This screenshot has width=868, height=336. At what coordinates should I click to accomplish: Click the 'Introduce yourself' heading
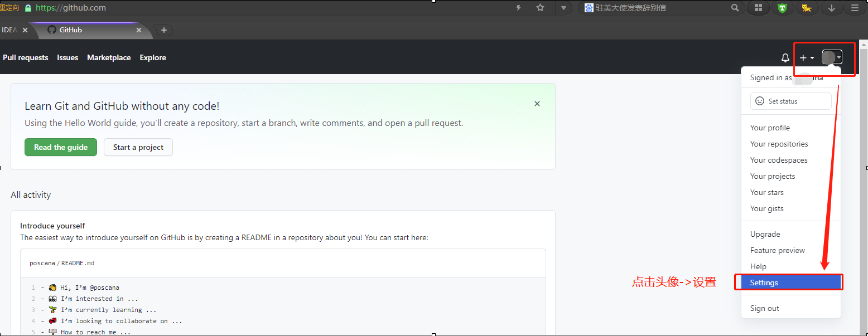pos(52,226)
